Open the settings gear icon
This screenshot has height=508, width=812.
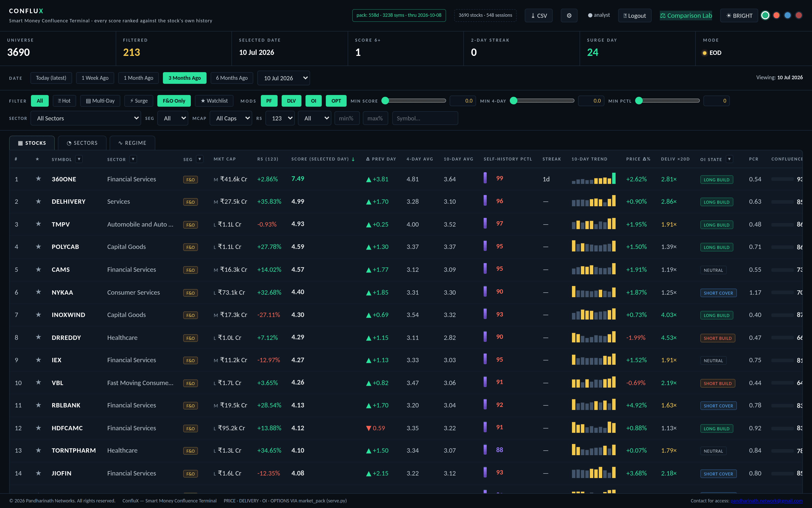[x=569, y=15]
